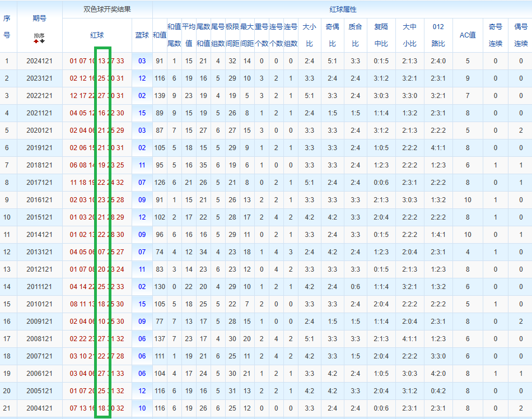Click 极限间距 32 in row 2024121
Viewport: 532px width, 419px height.
(232, 61)
